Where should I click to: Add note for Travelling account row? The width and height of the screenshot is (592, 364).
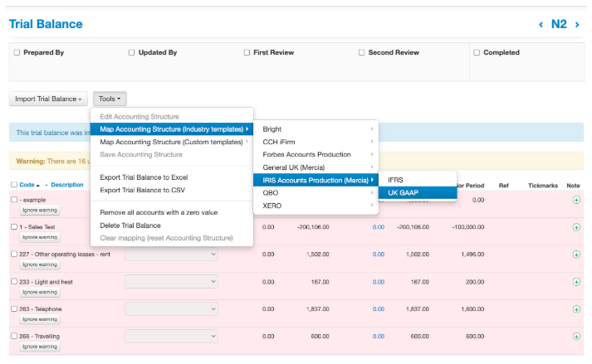click(x=576, y=337)
